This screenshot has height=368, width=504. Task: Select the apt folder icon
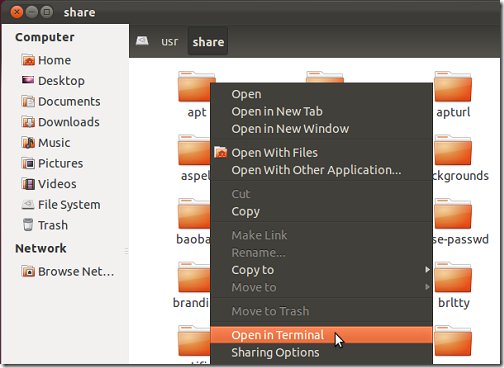tap(194, 87)
